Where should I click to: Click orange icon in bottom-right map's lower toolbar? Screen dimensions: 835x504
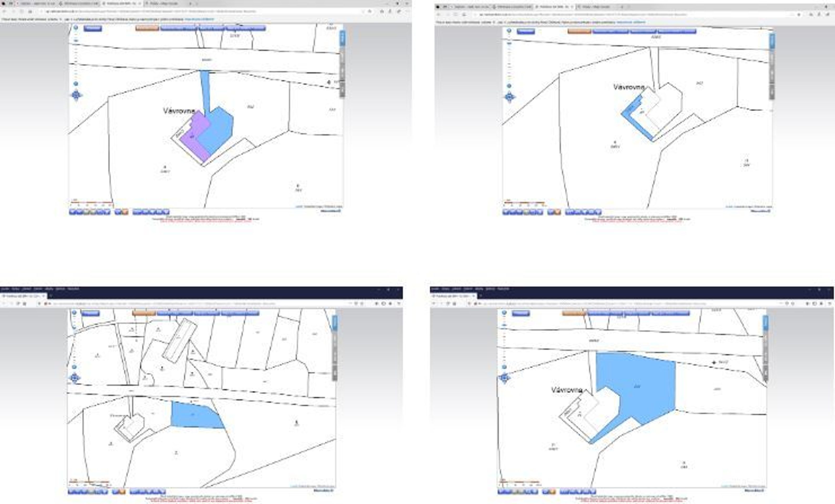[553, 491]
